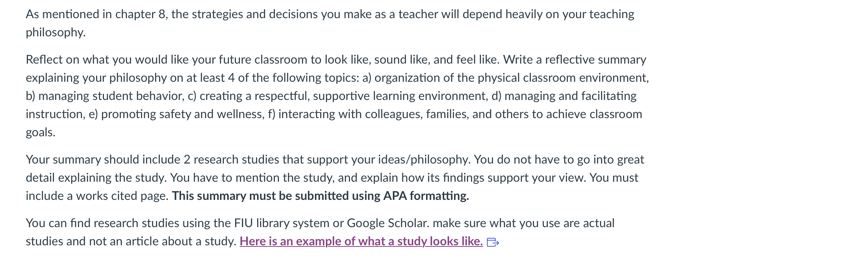The width and height of the screenshot is (868, 265).
Task: Click the text 'a) organization of the physical classroom environment'
Action: [x=505, y=78]
